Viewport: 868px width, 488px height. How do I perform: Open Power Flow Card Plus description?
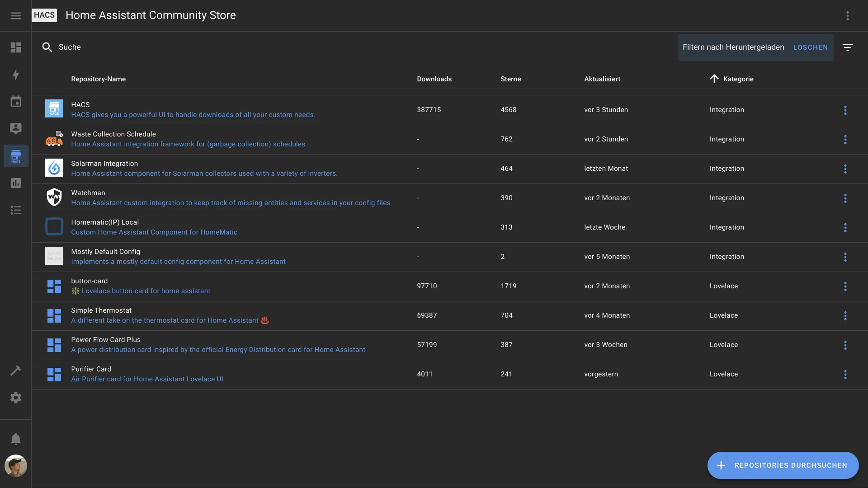pos(218,350)
